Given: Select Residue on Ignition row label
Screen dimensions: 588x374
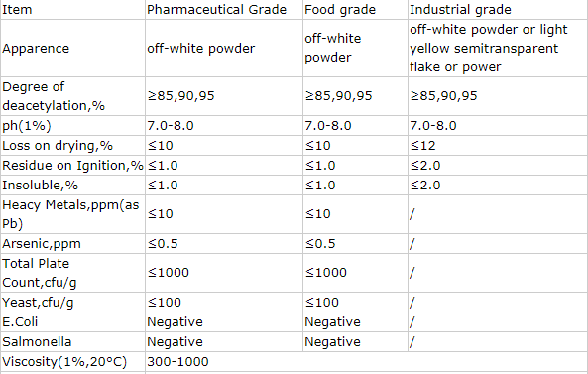Looking at the screenshot, I should coord(72,166).
